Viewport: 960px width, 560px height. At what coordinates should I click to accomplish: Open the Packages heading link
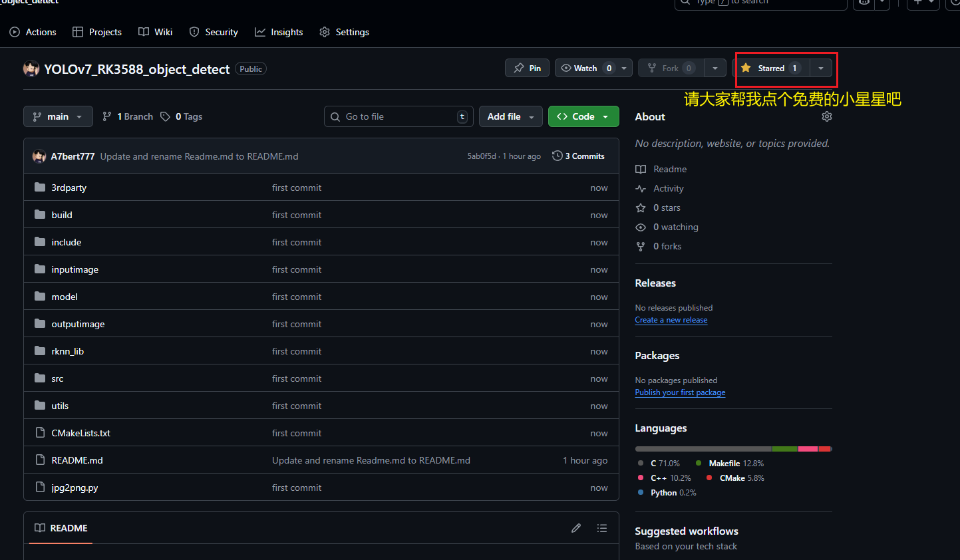coord(657,355)
